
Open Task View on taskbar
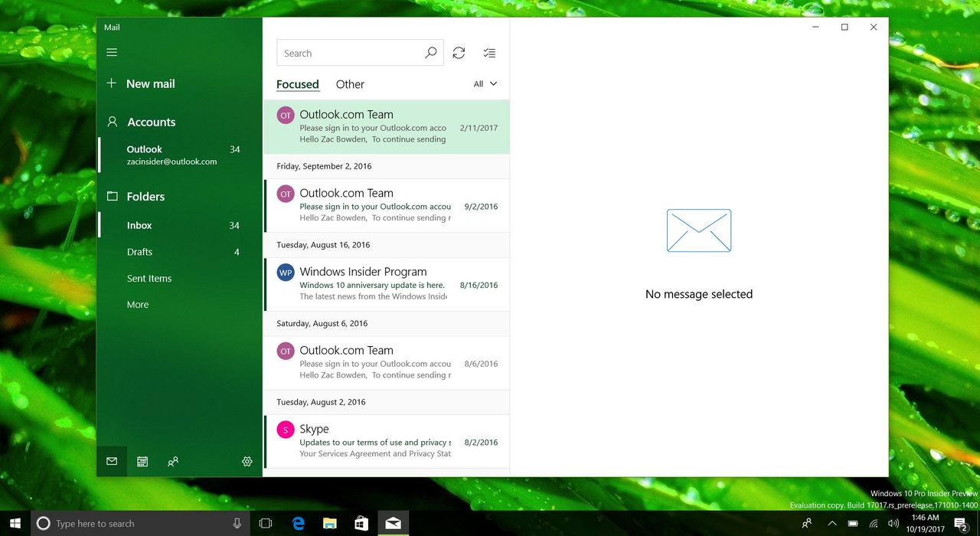[x=266, y=524]
